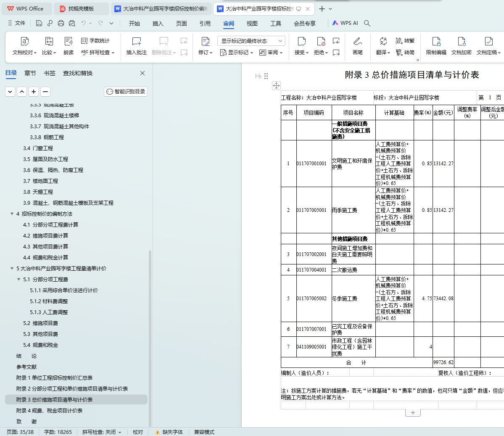Click move-up arrow button in outline pane
The width and height of the screenshot is (504, 436).
[x=22, y=92]
